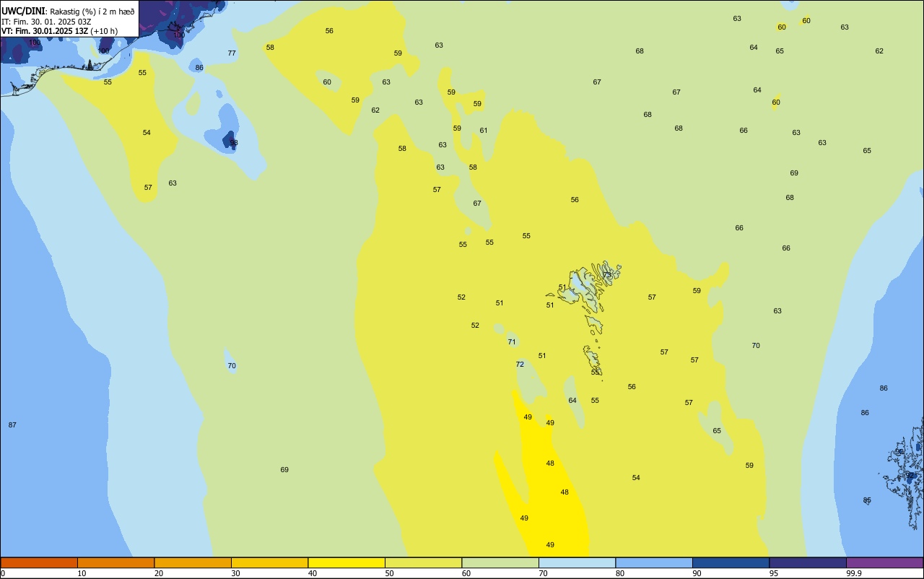Image resolution: width=924 pixels, height=579 pixels.
Task: Click the 10–20 orange legend swatch
Action: pyautogui.click(x=115, y=562)
